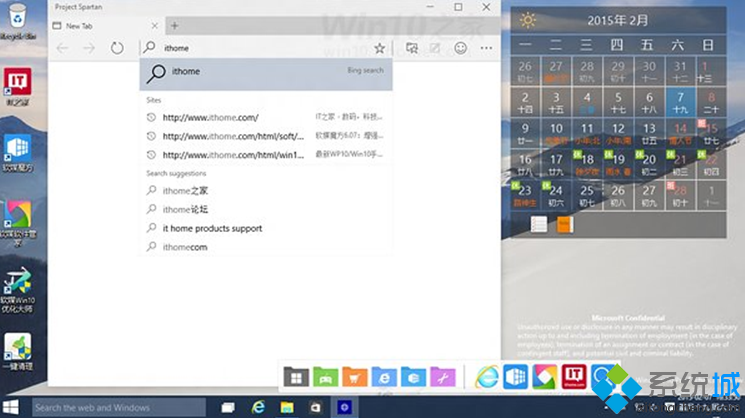Open the colorful pinwheel desktop shortcut
The image size is (745, 418).
(x=18, y=223)
